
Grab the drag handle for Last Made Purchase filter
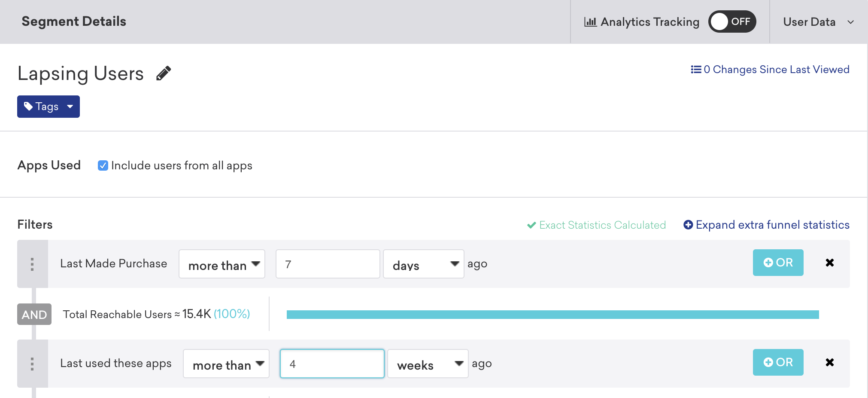point(32,264)
